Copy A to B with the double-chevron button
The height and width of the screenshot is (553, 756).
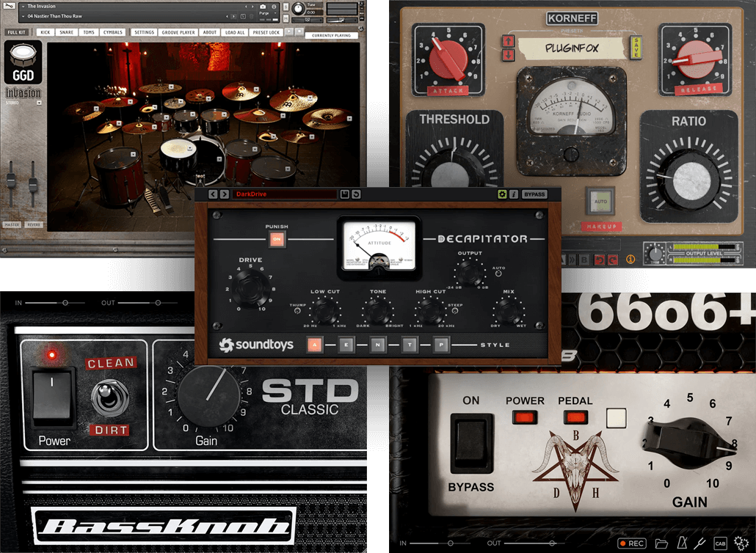(571, 260)
